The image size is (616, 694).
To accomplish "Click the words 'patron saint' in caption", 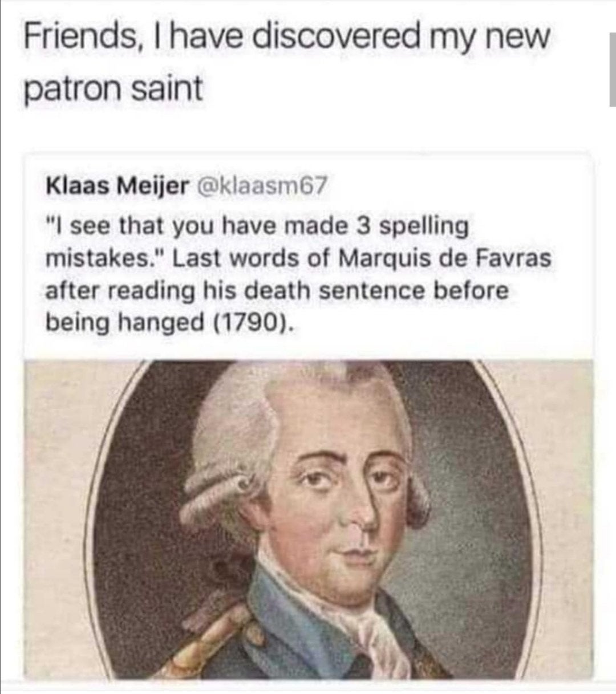I will [x=112, y=90].
